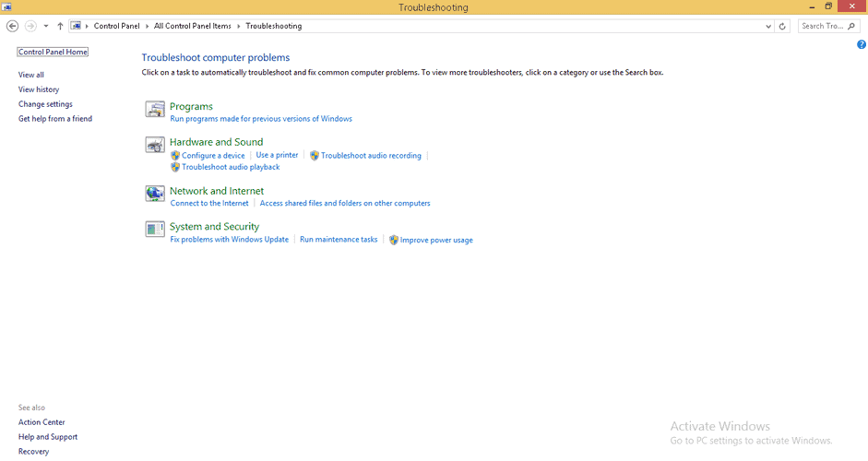Open Help with the blue question mark
868x461 pixels.
[862, 45]
